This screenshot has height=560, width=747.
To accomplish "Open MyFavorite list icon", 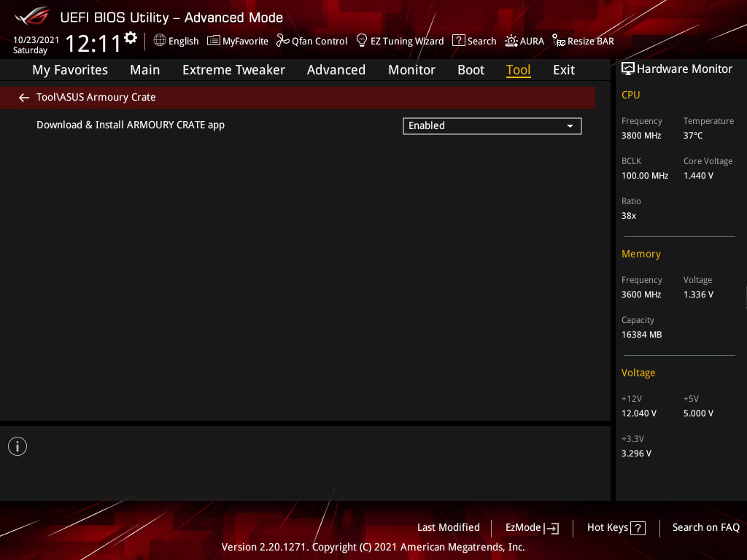I will 214,41.
